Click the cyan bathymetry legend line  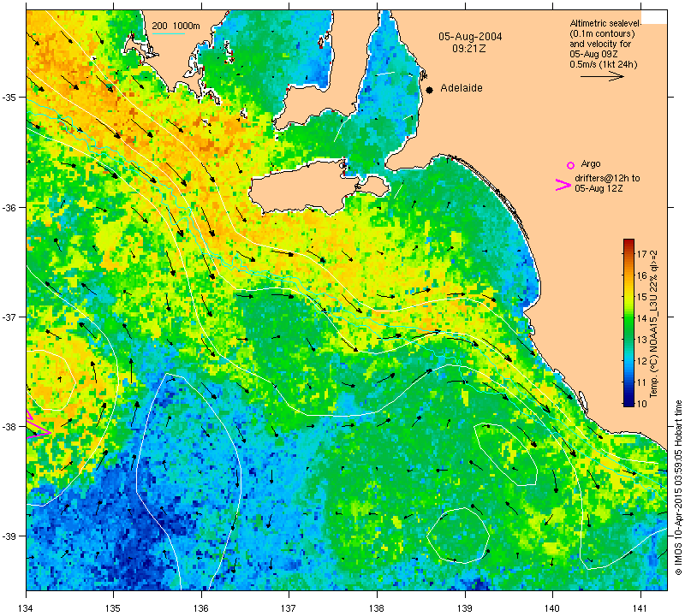point(168,33)
